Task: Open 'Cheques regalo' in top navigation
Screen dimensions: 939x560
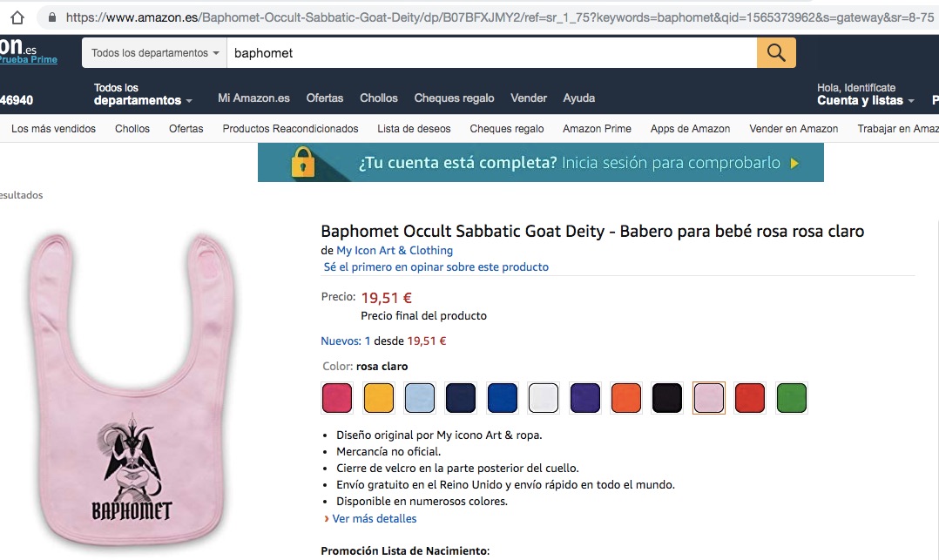Action: coord(454,98)
